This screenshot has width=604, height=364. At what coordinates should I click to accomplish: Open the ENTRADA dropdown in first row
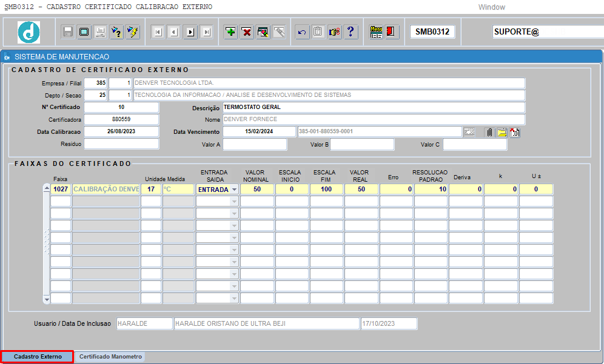[x=234, y=190]
